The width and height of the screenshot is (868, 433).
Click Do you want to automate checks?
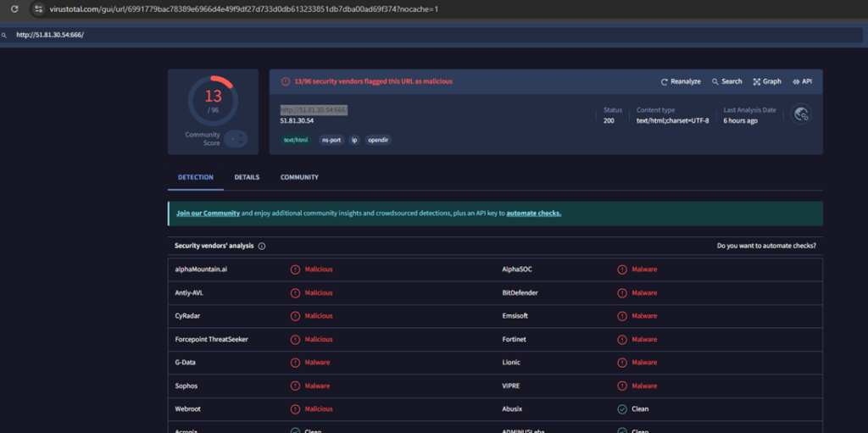(766, 246)
